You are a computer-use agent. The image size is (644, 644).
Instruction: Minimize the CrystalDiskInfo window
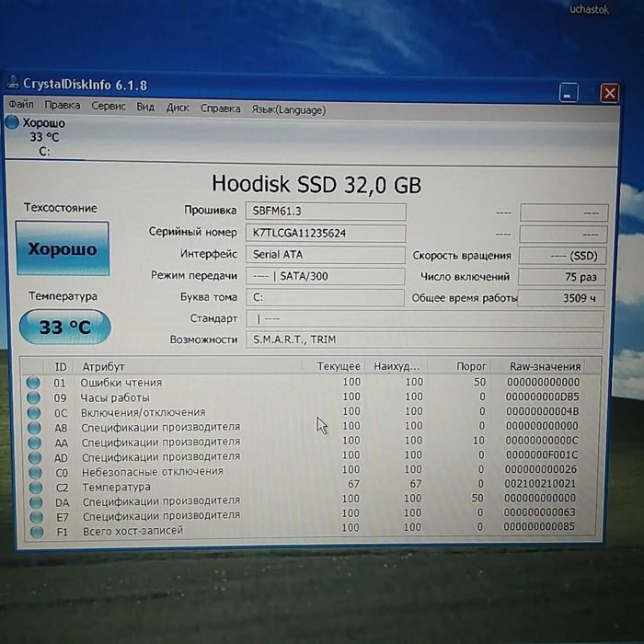pyautogui.click(x=569, y=92)
